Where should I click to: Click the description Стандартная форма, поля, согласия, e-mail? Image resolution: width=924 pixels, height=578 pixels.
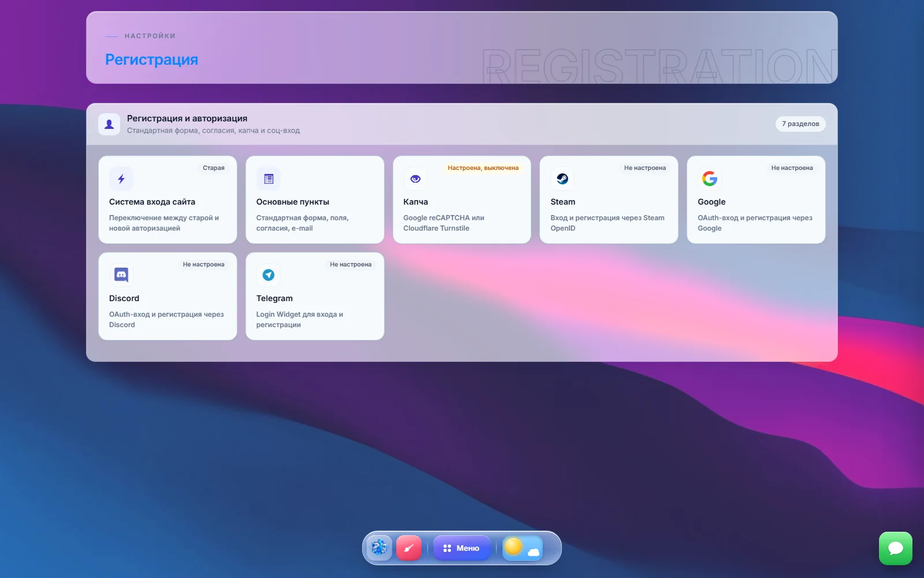click(303, 223)
